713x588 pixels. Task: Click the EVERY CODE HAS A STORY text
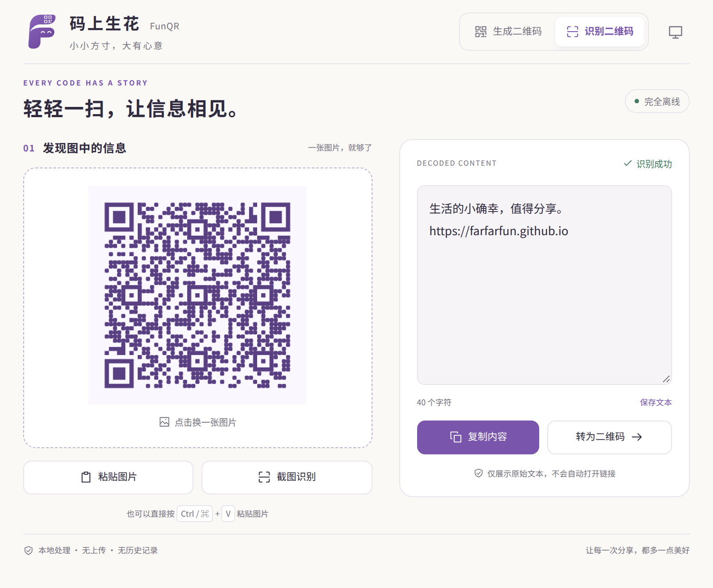86,83
